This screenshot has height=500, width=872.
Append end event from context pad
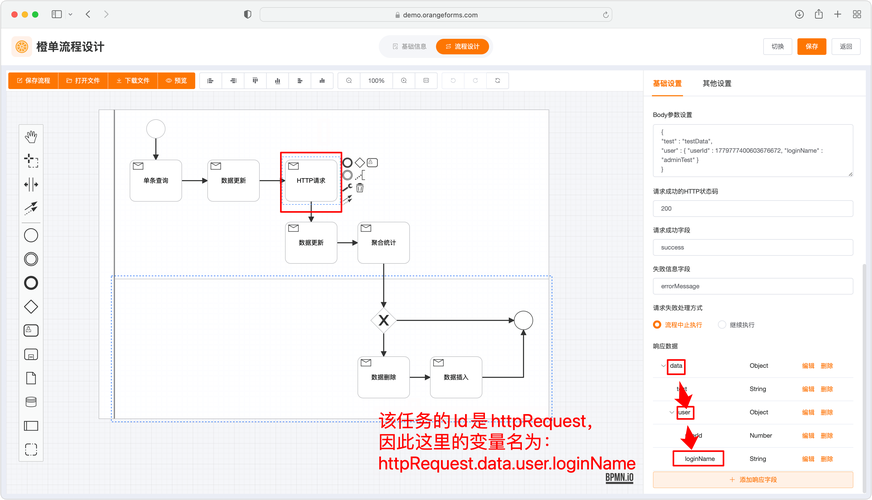(348, 163)
